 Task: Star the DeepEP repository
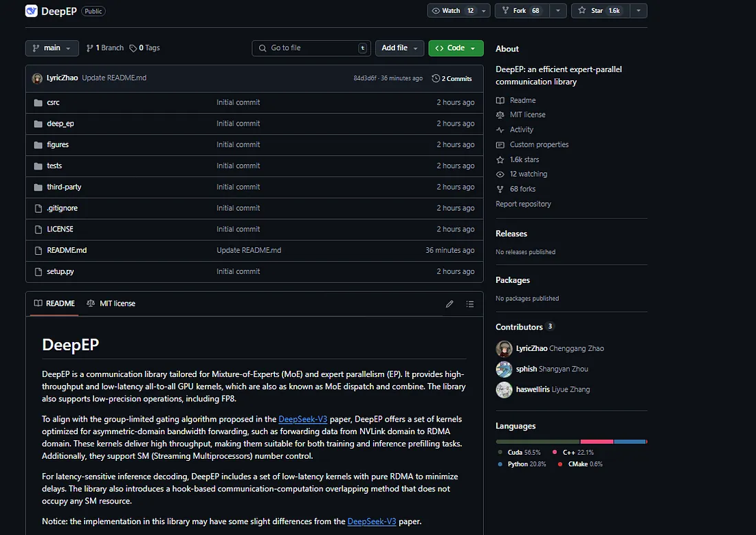(601, 11)
